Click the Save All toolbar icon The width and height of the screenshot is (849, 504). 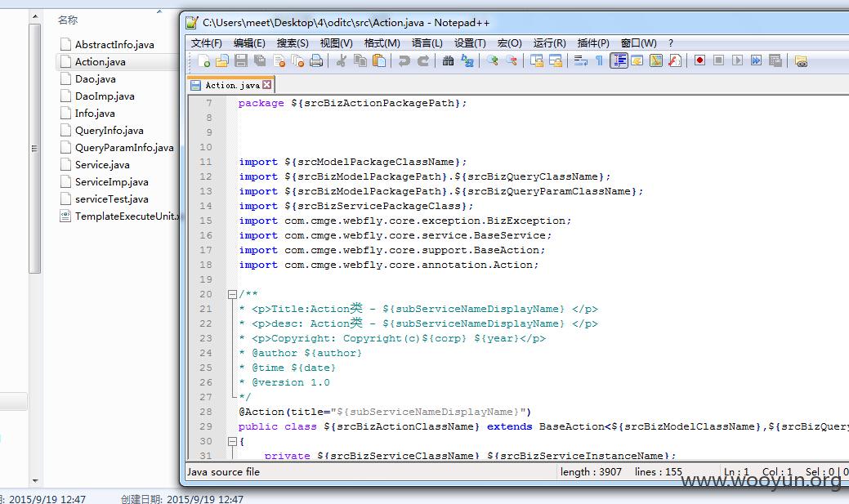point(260,60)
